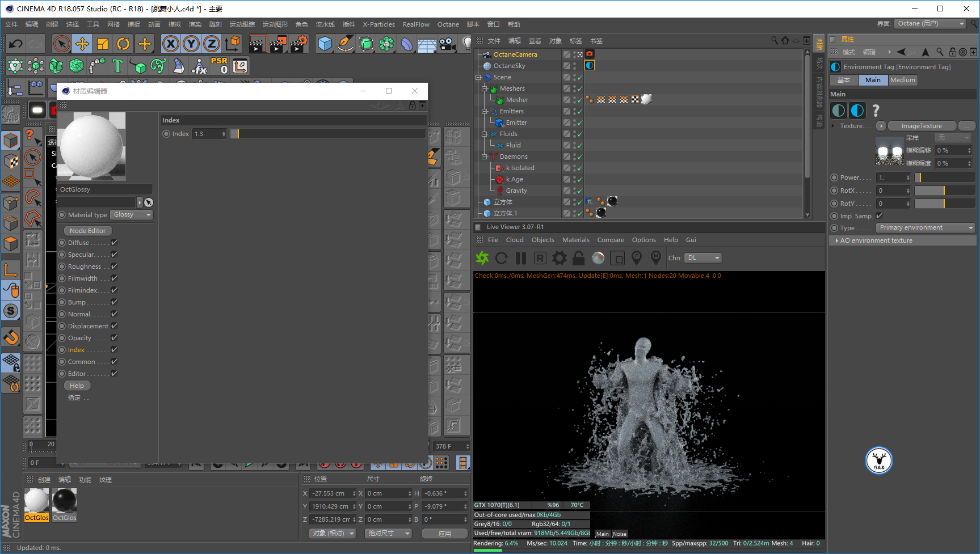Viewport: 980px width, 554px height.
Task: Adjust the Index slider in Material Editor
Action: click(x=327, y=134)
